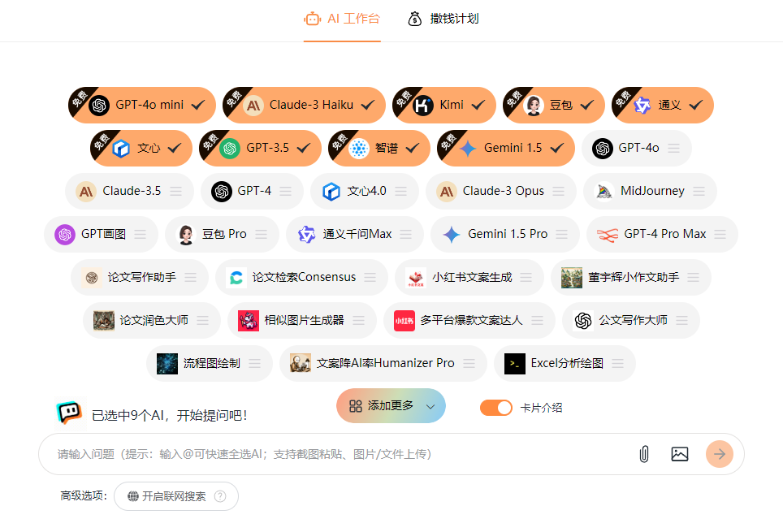Click the 董宇辉小作文助手 thumbnail icon
This screenshot has width=783, height=532.
point(572,277)
